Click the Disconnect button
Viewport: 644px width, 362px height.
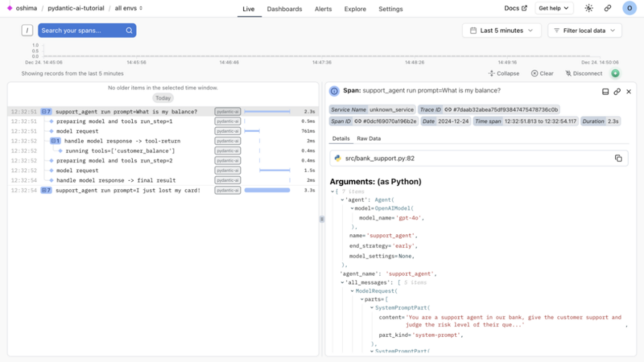(x=584, y=73)
